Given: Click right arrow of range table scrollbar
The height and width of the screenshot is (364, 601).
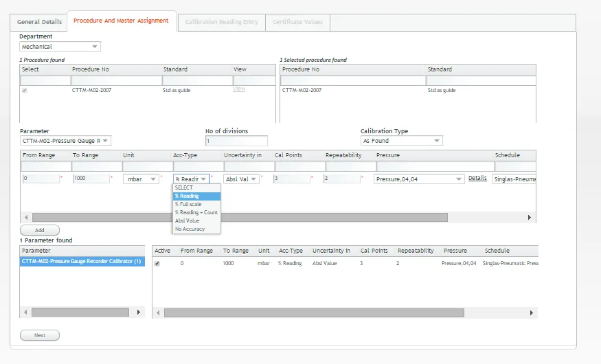Looking at the screenshot, I should pos(530,217).
